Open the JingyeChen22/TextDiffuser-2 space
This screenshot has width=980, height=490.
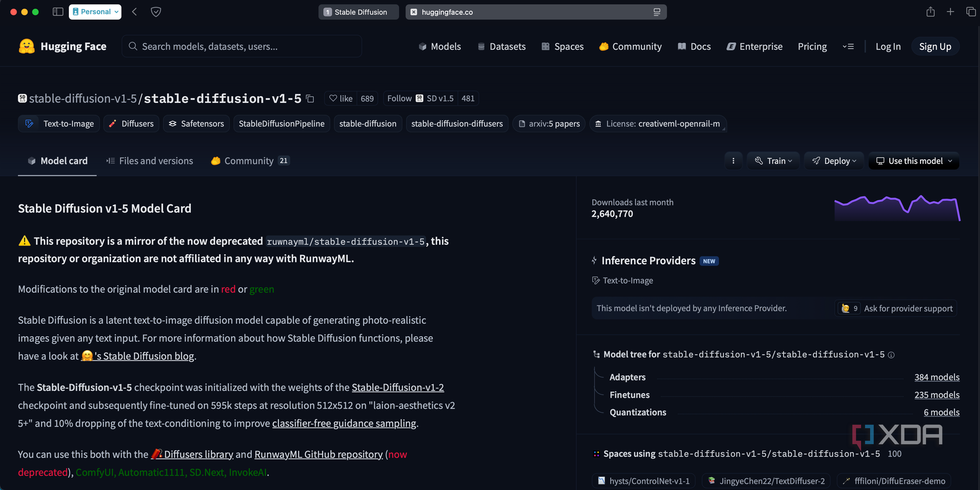pos(767,481)
